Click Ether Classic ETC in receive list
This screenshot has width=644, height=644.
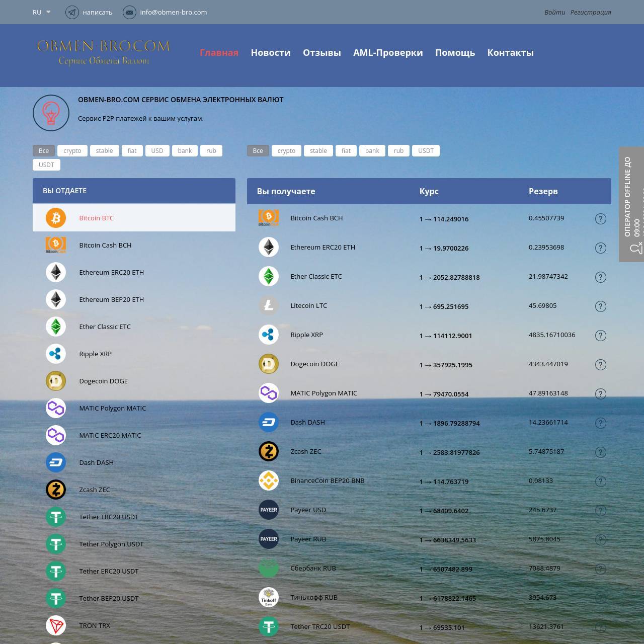(x=316, y=276)
